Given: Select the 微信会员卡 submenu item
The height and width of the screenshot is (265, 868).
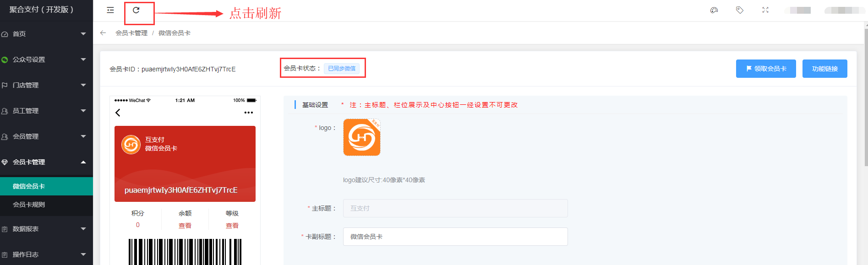Looking at the screenshot, I should [46, 186].
